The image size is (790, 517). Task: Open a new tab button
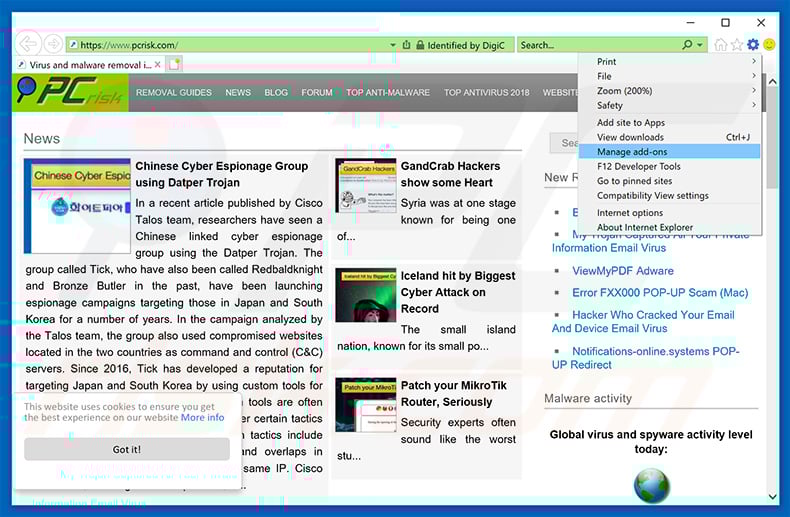tap(174, 64)
